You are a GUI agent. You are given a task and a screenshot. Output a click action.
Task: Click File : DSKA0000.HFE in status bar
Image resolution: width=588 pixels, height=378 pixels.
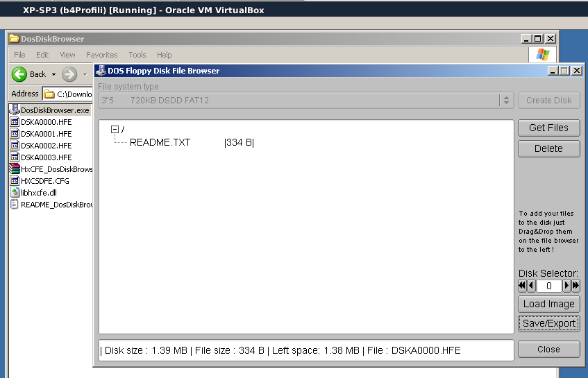point(414,350)
